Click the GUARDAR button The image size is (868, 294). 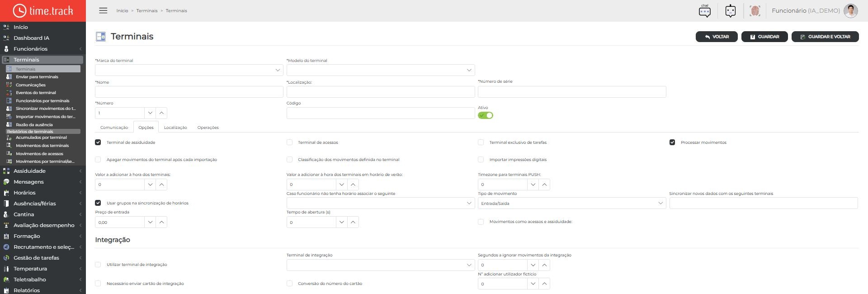764,37
